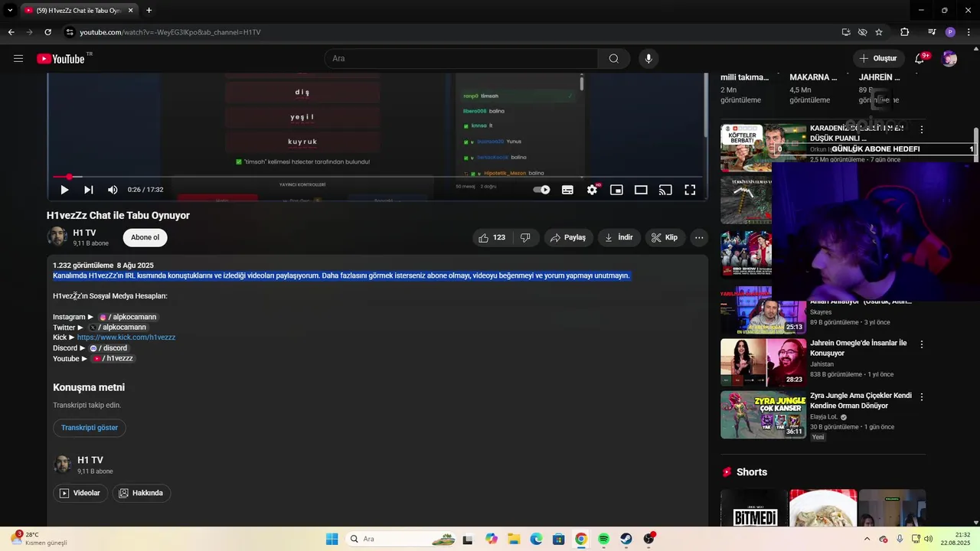980x551 pixels.
Task: Open the browser extensions puzzle icon
Action: point(905,32)
